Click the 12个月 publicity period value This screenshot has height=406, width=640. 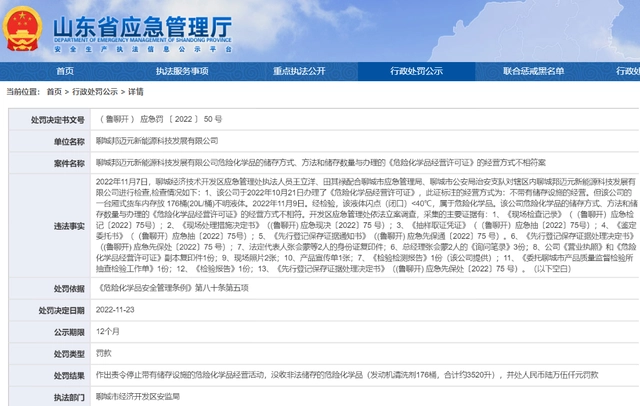(x=108, y=332)
